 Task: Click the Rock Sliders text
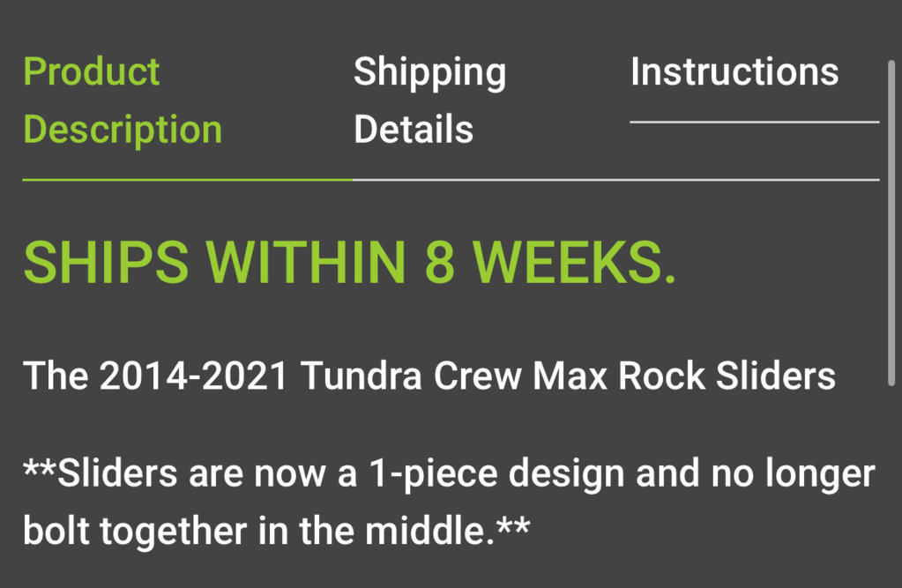pyautogui.click(x=727, y=376)
